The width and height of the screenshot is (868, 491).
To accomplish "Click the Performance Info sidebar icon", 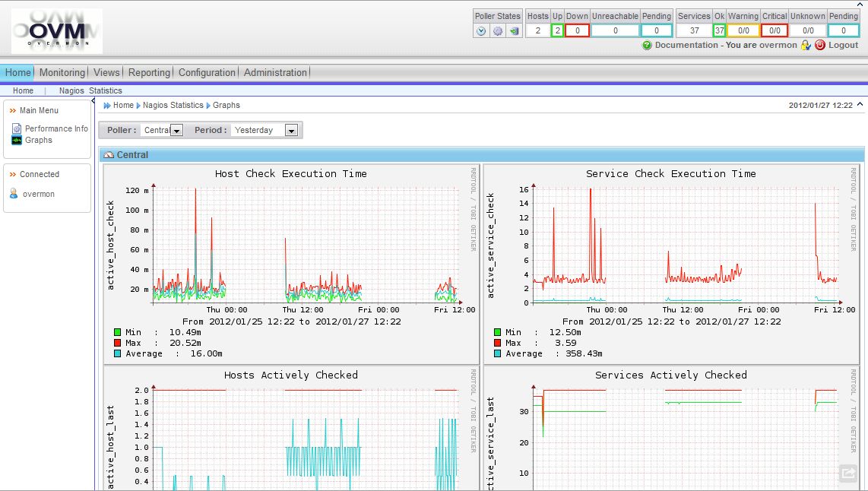I will tap(17, 128).
